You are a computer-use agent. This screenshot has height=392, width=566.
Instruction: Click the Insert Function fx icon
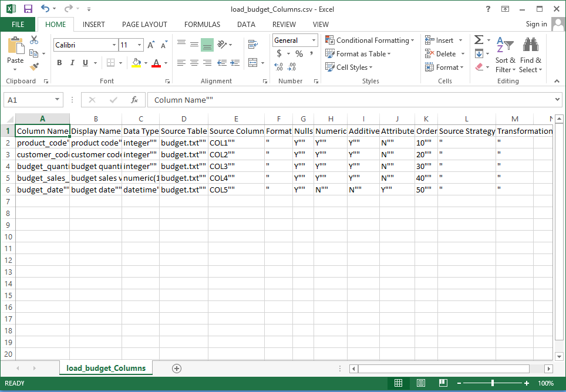134,100
